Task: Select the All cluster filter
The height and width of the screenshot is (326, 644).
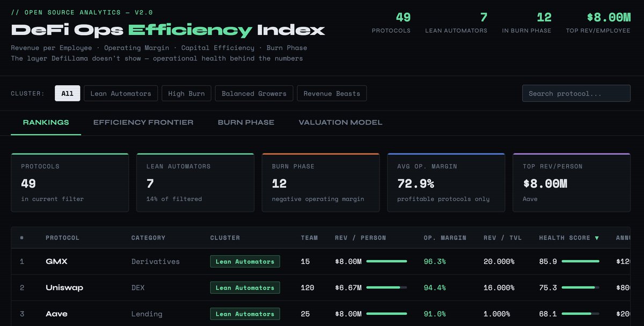Action: point(67,93)
